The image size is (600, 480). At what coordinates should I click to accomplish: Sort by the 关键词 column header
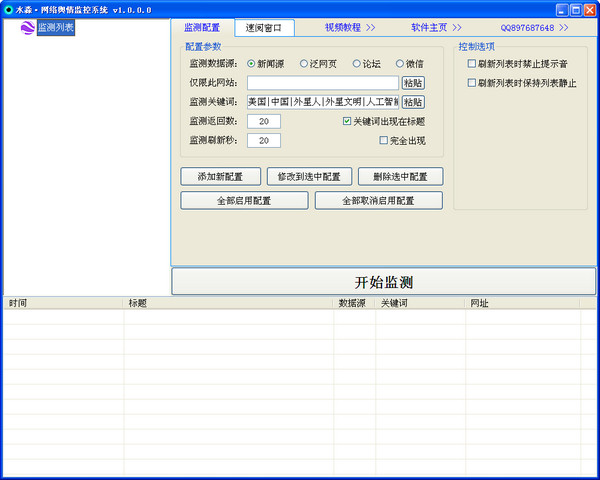(x=420, y=303)
